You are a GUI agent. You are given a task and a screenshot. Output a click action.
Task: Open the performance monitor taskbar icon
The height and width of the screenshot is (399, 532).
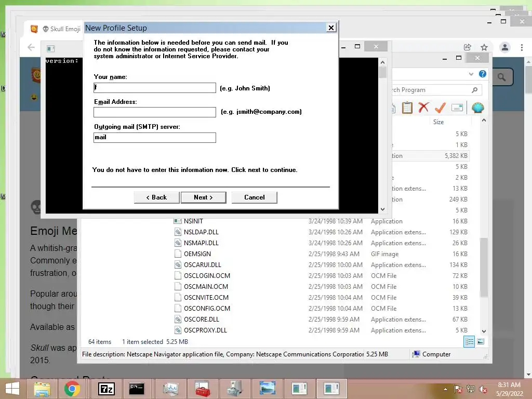[170, 389]
